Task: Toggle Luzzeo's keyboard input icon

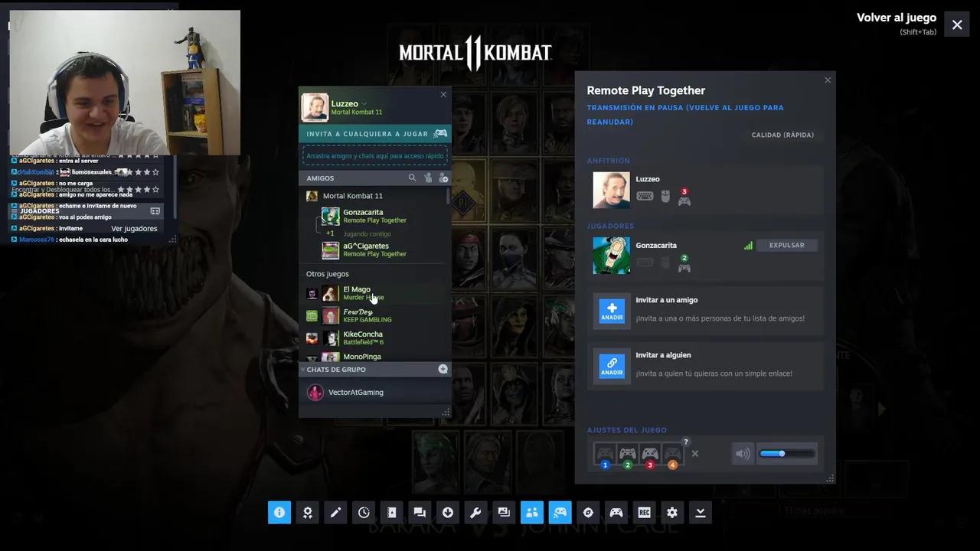Action: coord(645,197)
